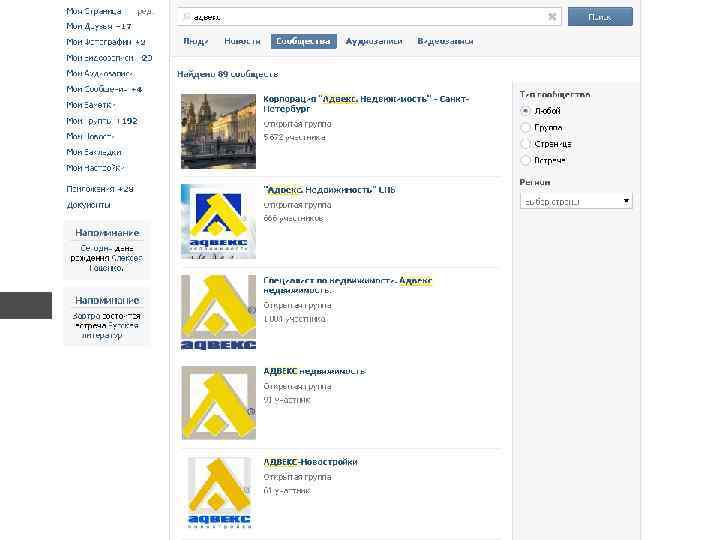The width and height of the screenshot is (720, 540).
Task: Open the АДВЕКС недвижимость group link
Action: click(x=315, y=371)
